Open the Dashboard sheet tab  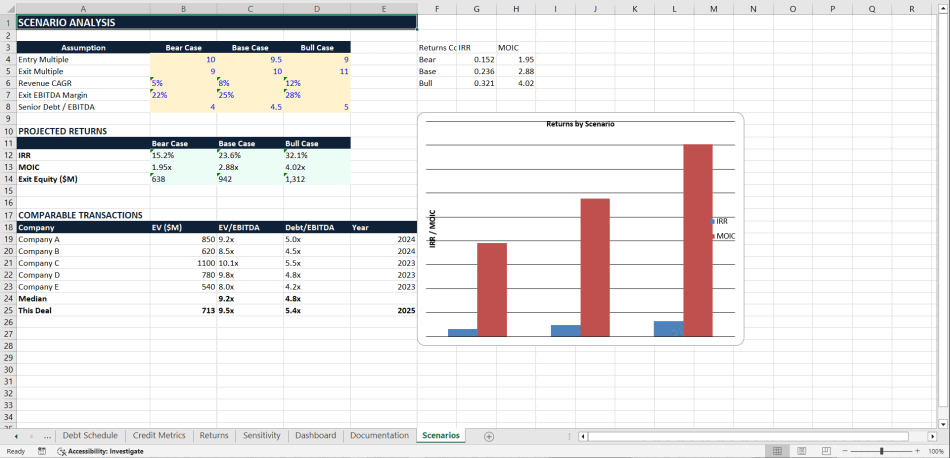coord(315,436)
